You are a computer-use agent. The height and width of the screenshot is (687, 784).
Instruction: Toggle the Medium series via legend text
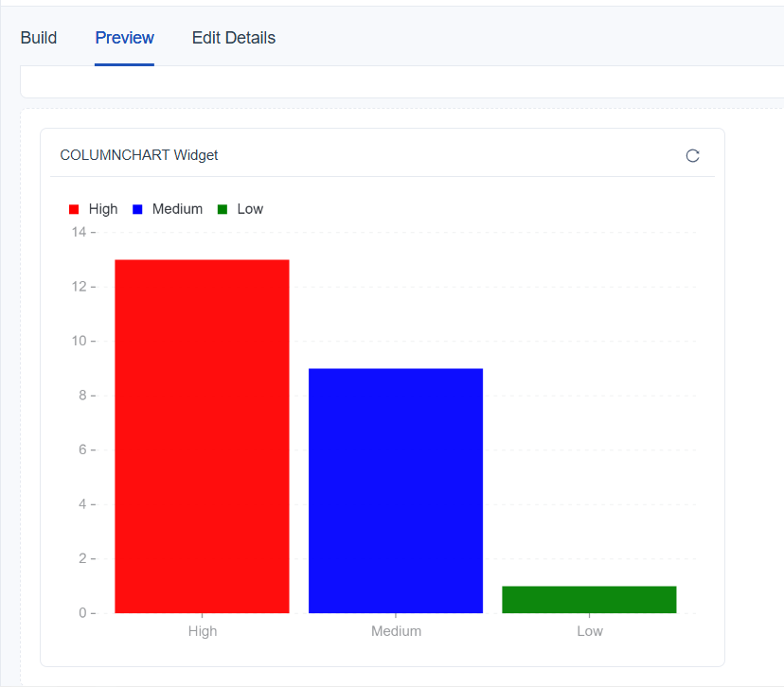coord(177,209)
